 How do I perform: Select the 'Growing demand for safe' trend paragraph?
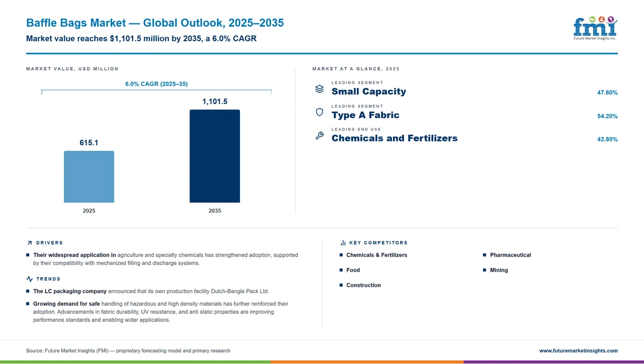[x=161, y=312]
